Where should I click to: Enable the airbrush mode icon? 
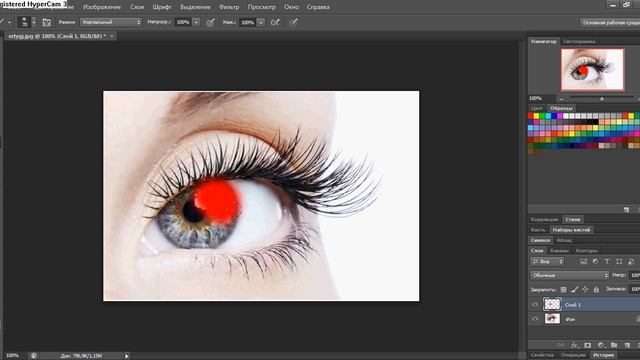(x=276, y=22)
